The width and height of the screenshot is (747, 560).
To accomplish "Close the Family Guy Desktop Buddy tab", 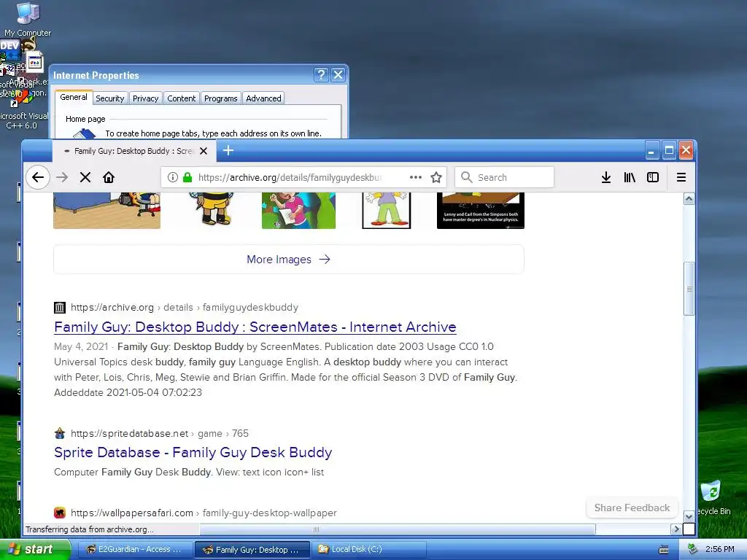I will [204, 151].
